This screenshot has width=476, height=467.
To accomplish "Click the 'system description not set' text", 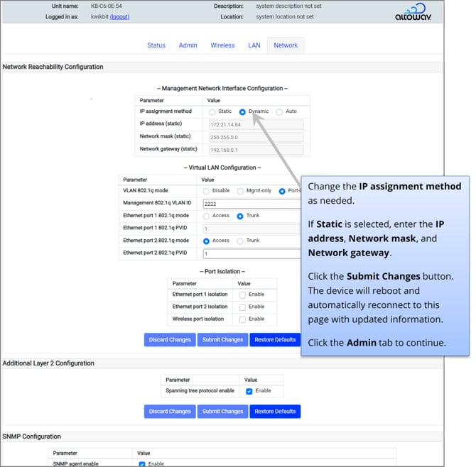I will [x=288, y=6].
